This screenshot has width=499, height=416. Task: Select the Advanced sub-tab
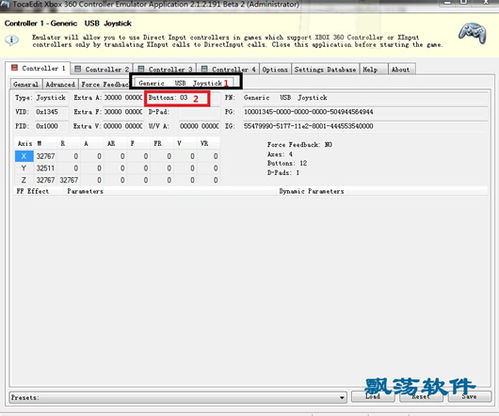(x=60, y=84)
